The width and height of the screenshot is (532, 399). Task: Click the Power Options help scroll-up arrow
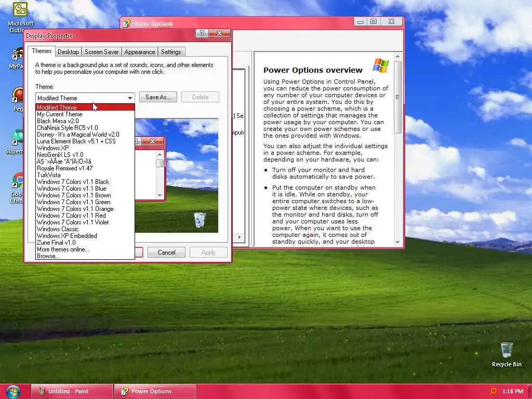click(397, 56)
